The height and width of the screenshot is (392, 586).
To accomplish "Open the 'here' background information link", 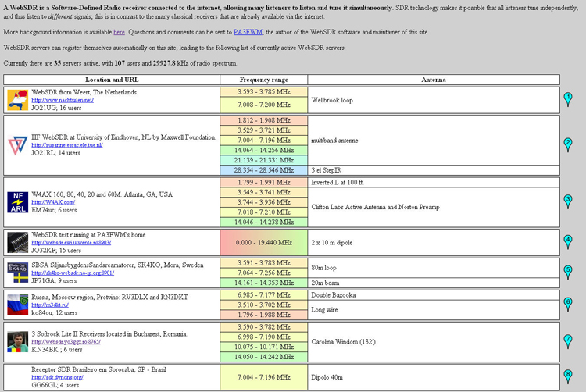I will [119, 32].
